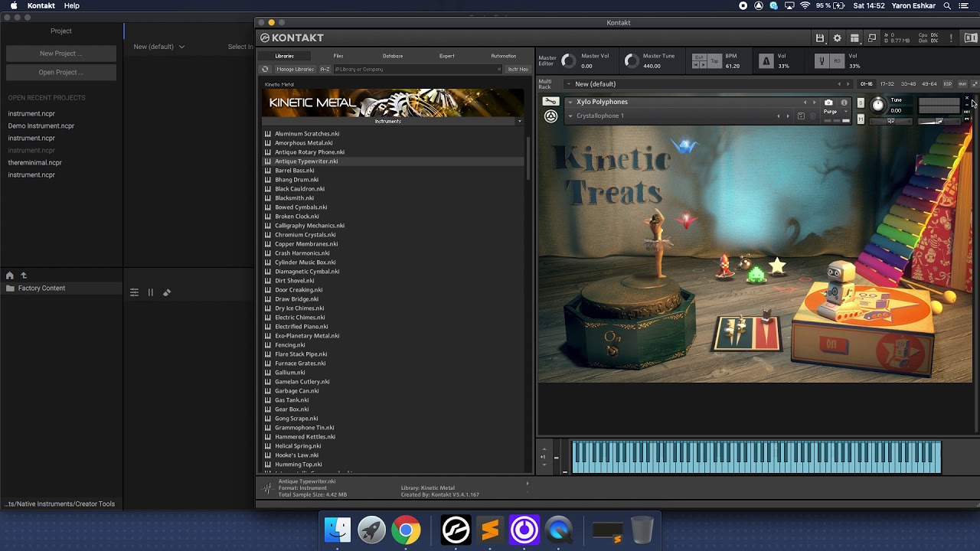Open Kontakt options gear icon
980x551 pixels.
point(837,38)
